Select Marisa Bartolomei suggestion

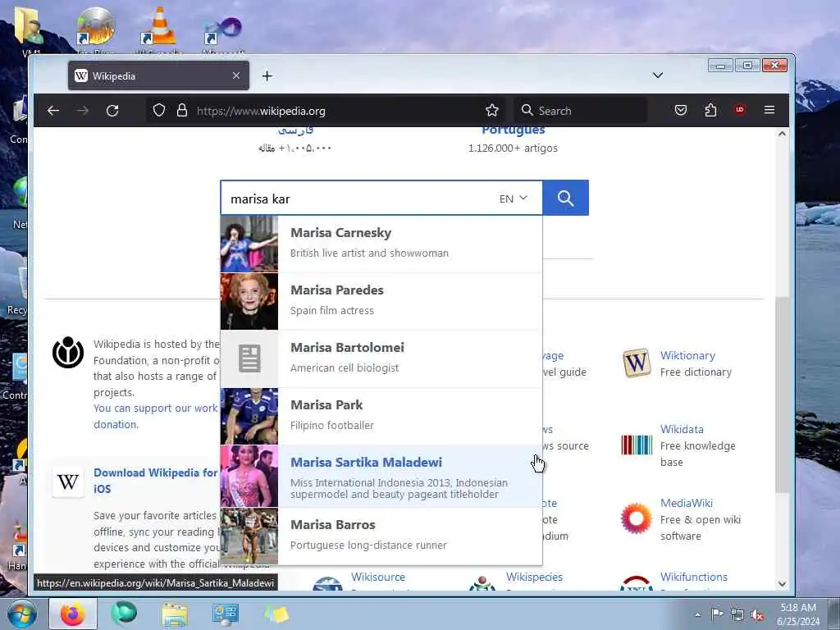coord(381,358)
